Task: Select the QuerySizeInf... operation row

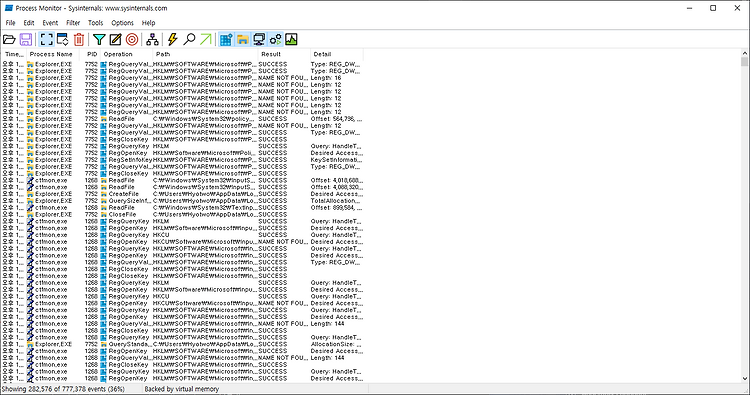Action: pyautogui.click(x=182, y=201)
